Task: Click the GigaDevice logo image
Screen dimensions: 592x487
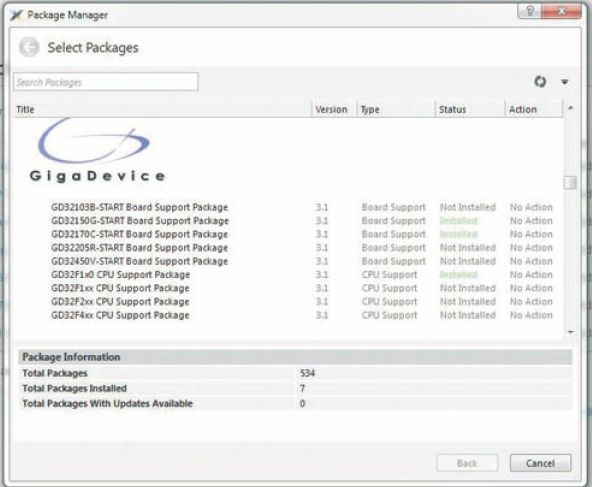Action: pyautogui.click(x=97, y=151)
